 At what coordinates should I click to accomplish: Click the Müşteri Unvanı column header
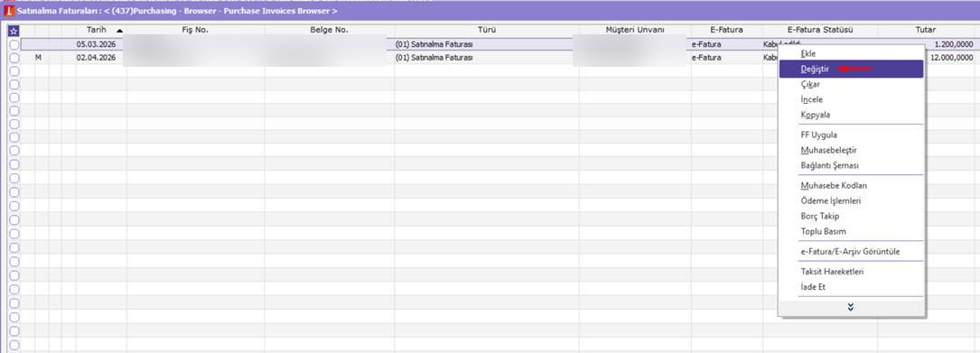[x=635, y=30]
